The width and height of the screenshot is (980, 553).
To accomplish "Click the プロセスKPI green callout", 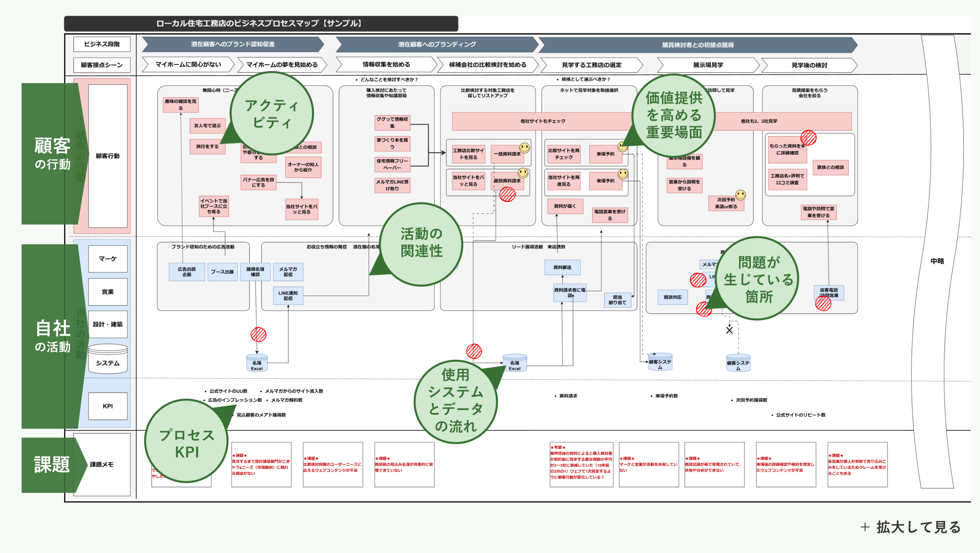I will click(x=187, y=443).
